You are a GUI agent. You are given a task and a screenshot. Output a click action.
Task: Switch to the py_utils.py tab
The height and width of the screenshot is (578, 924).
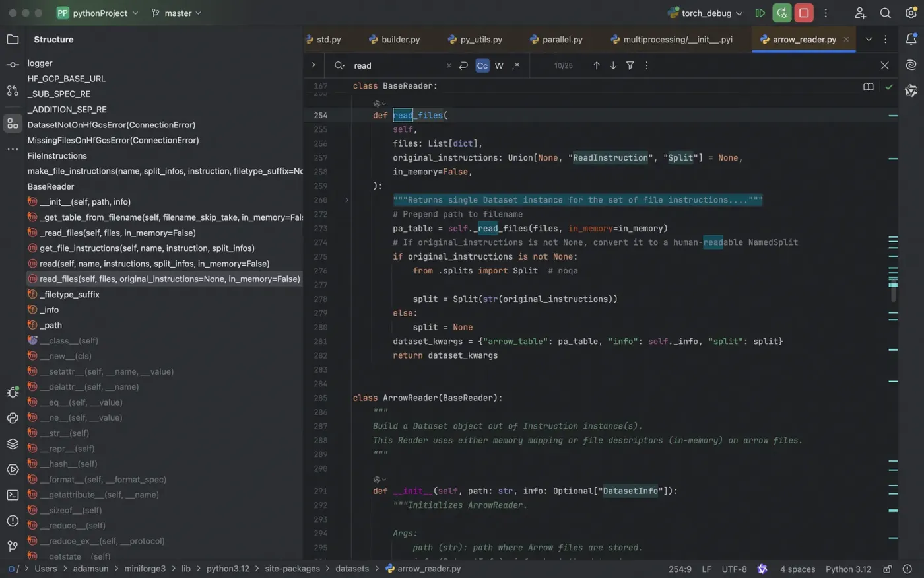pos(475,39)
